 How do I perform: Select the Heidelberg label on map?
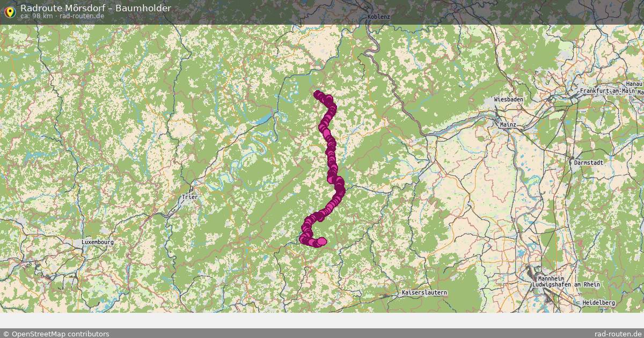(599, 303)
